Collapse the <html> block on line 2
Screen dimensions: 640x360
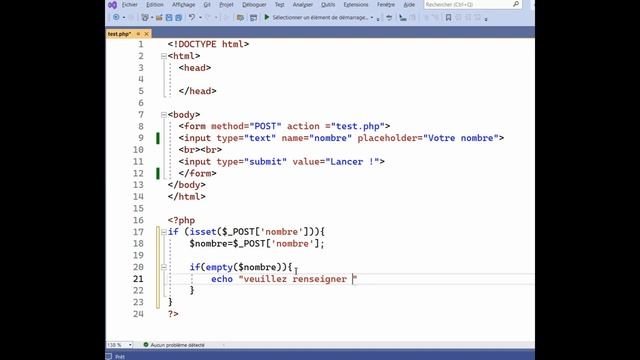tap(164, 56)
